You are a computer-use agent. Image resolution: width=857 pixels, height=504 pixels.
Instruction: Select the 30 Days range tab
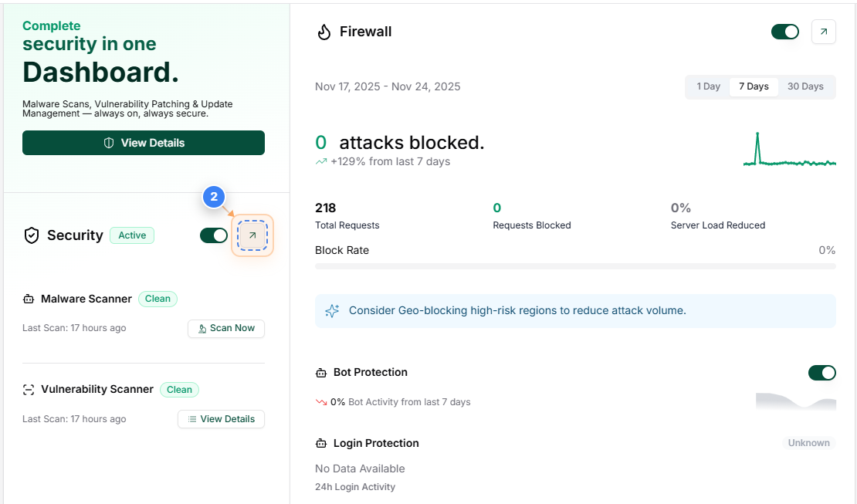(805, 86)
